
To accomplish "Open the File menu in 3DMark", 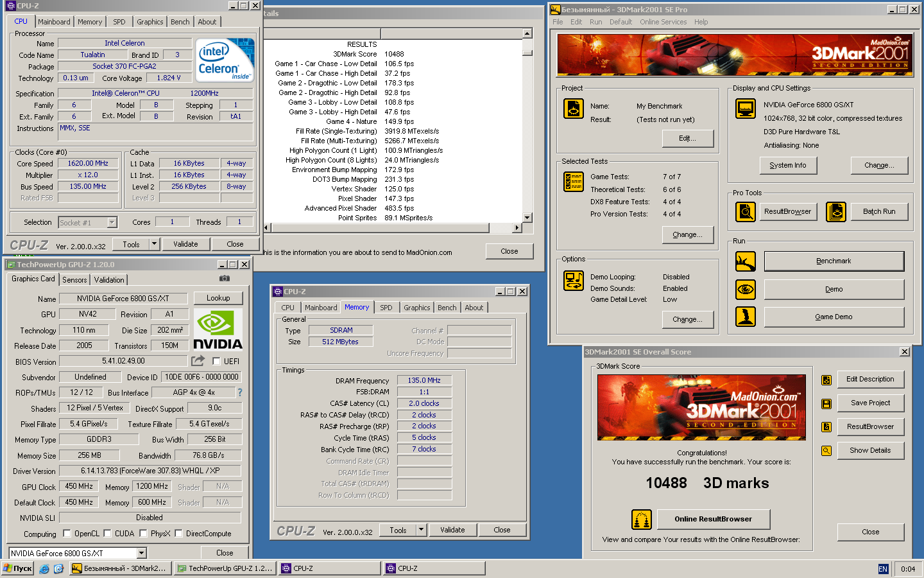I will pyautogui.click(x=558, y=22).
